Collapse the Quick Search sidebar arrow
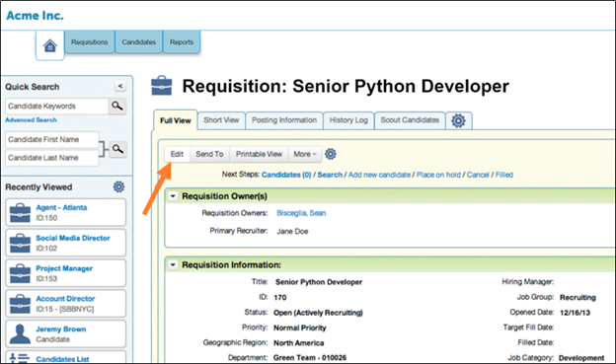This screenshot has height=364, width=616. tap(120, 86)
